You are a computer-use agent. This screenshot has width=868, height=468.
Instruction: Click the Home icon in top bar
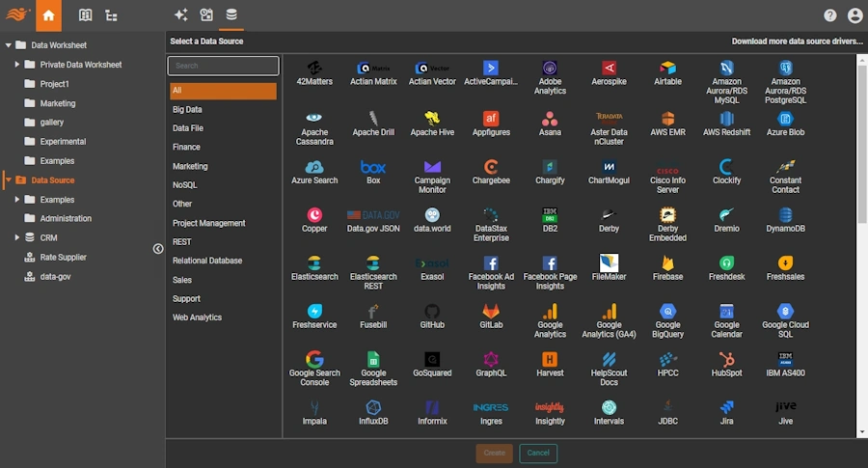pyautogui.click(x=48, y=15)
